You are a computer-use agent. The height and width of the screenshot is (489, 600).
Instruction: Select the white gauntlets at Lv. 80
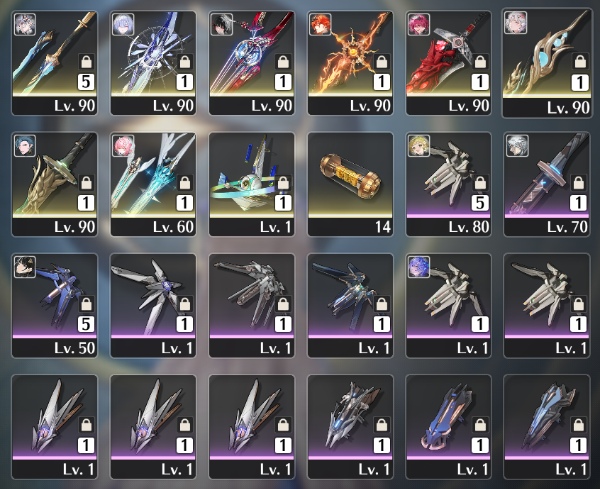click(x=448, y=184)
